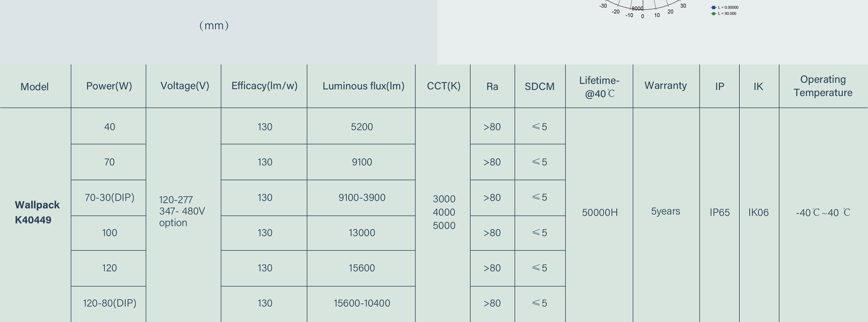The image size is (868, 322).
Task: Select the Wallpack K40449 model cell
Action: pos(37,212)
